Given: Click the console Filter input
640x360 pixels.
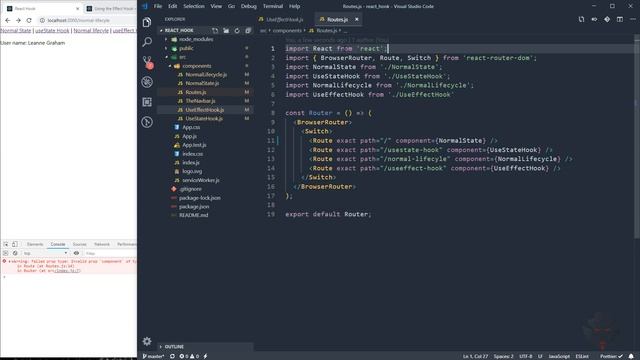Looking at the screenshot, I should pos(110,253).
